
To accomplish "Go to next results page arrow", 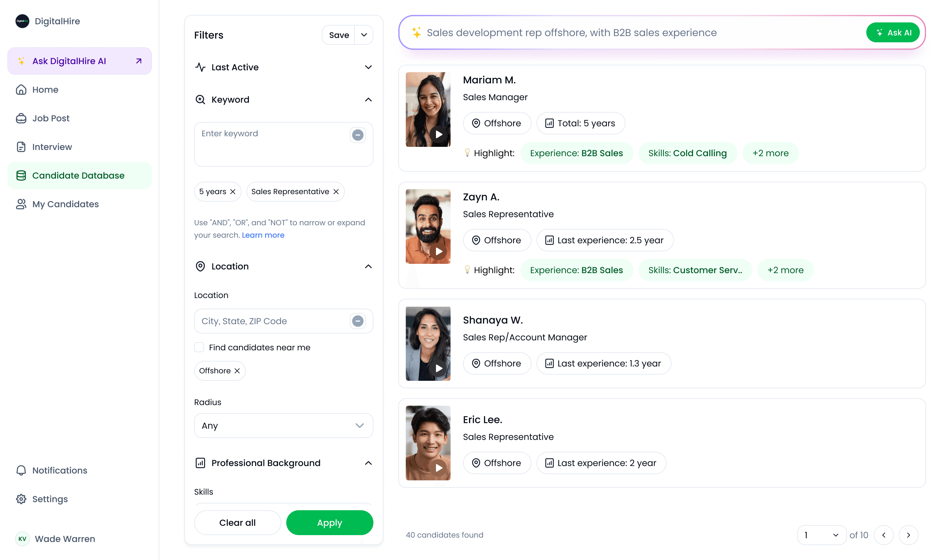I will pyautogui.click(x=908, y=535).
